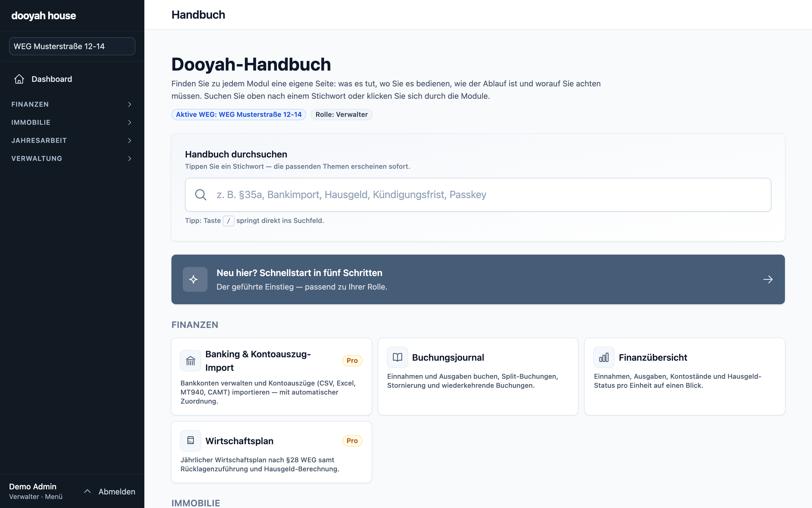Screen dimensions: 812x508
Task: Open the Wirtschaftsplan handbook page
Action: [272, 452]
